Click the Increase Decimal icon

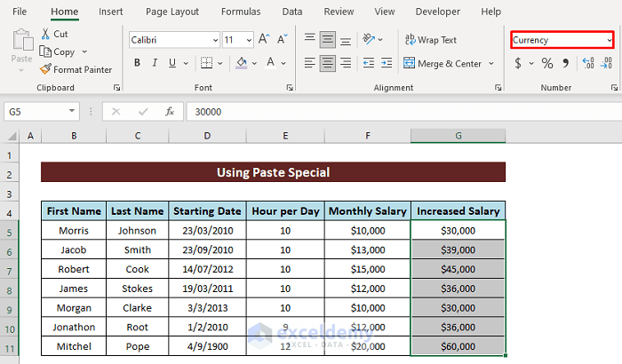point(588,63)
